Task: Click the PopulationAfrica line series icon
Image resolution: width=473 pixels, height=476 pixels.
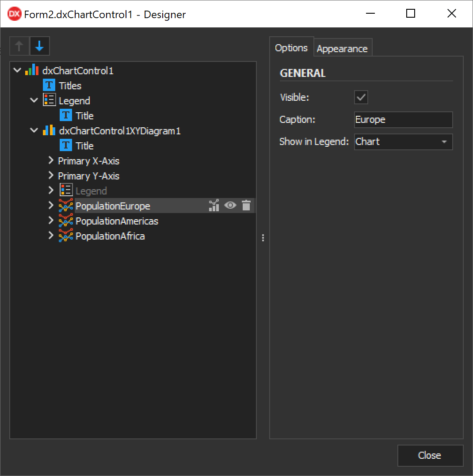Action: tap(65, 236)
